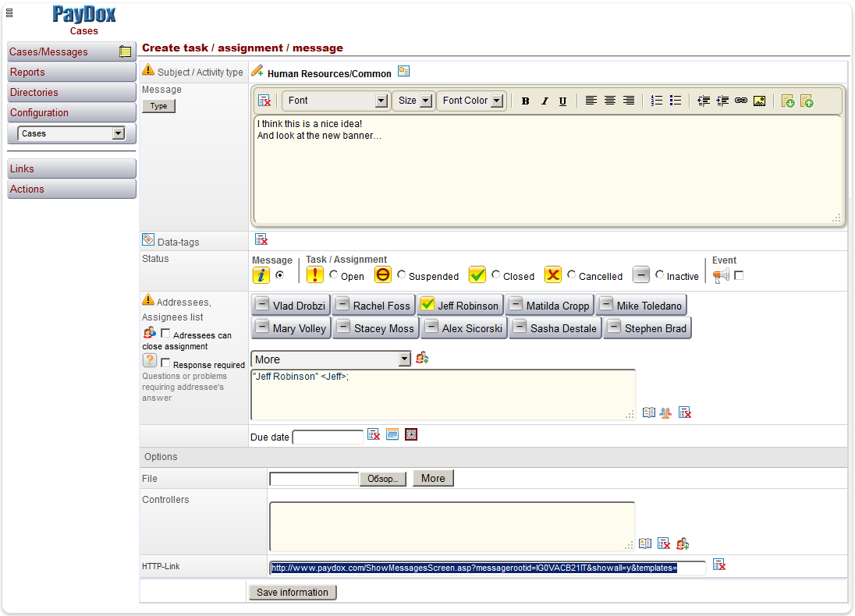Toggle underline formatting in message editor
The width and height of the screenshot is (855, 616).
click(x=562, y=101)
